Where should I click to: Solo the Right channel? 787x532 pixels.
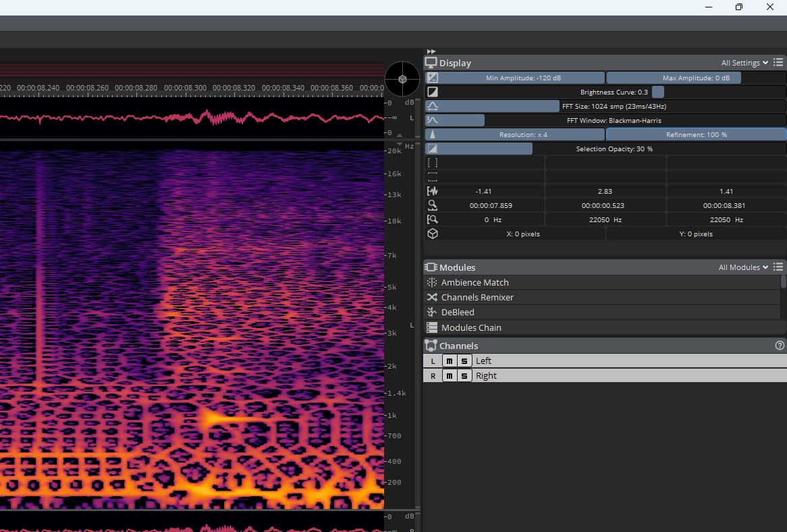[x=464, y=376]
